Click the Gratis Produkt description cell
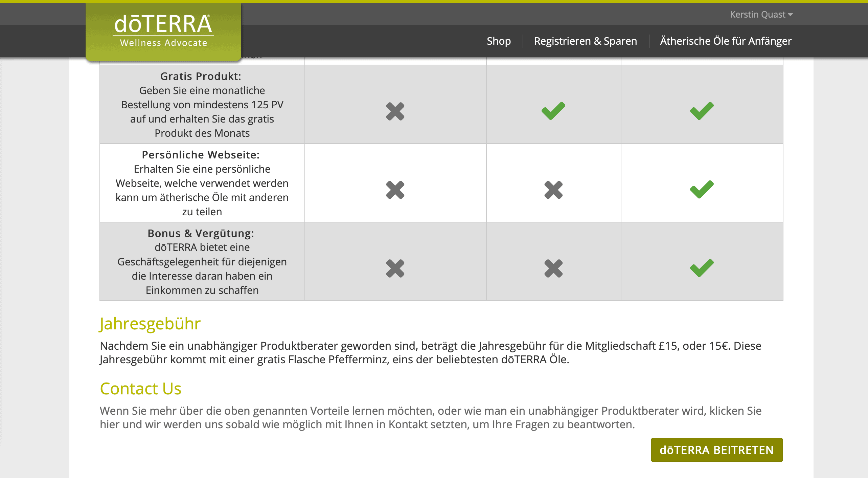This screenshot has height=478, width=868. (x=202, y=104)
